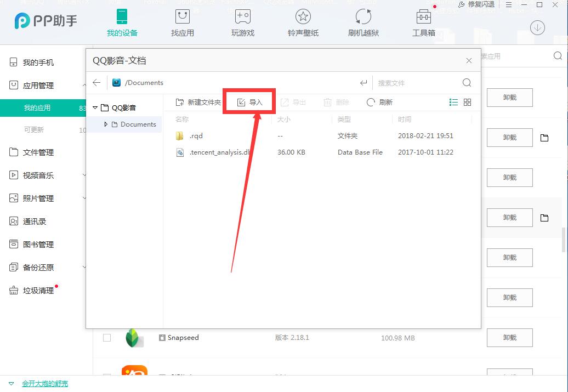
Task: Expand the 视频音乐 section chevron
Action: point(84,175)
